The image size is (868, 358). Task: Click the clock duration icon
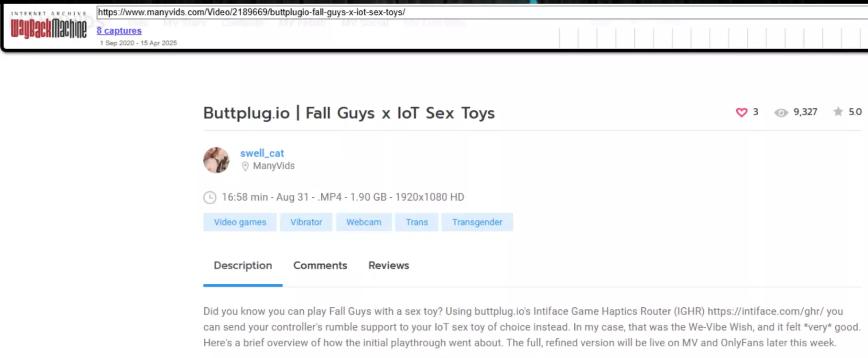point(210,197)
